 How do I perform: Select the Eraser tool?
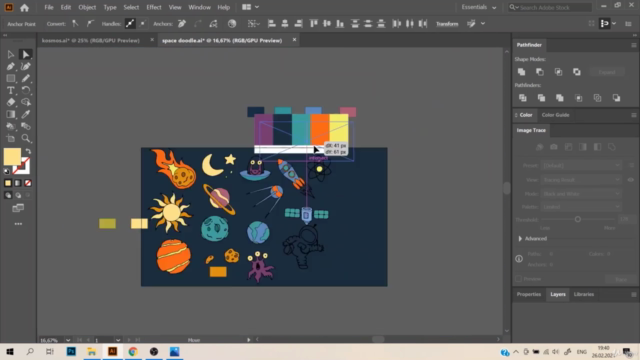[11, 102]
